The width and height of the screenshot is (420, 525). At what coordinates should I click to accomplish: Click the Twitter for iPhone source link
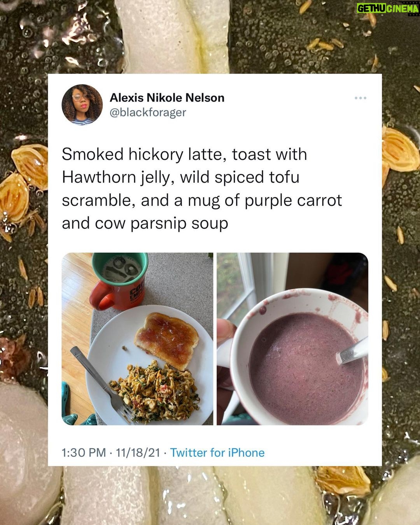(x=217, y=453)
